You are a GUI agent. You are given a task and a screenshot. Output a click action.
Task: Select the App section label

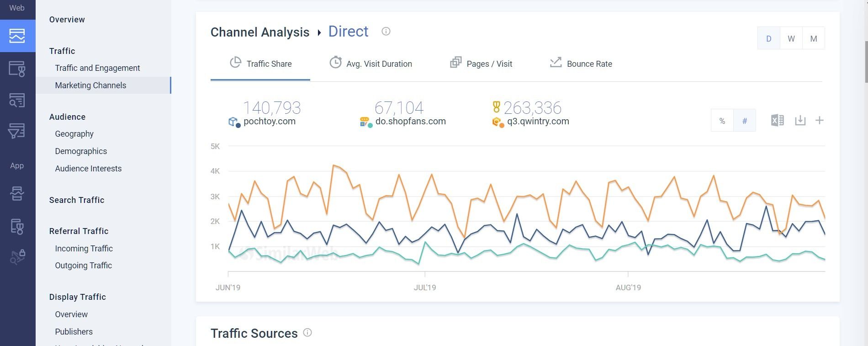pyautogui.click(x=17, y=165)
